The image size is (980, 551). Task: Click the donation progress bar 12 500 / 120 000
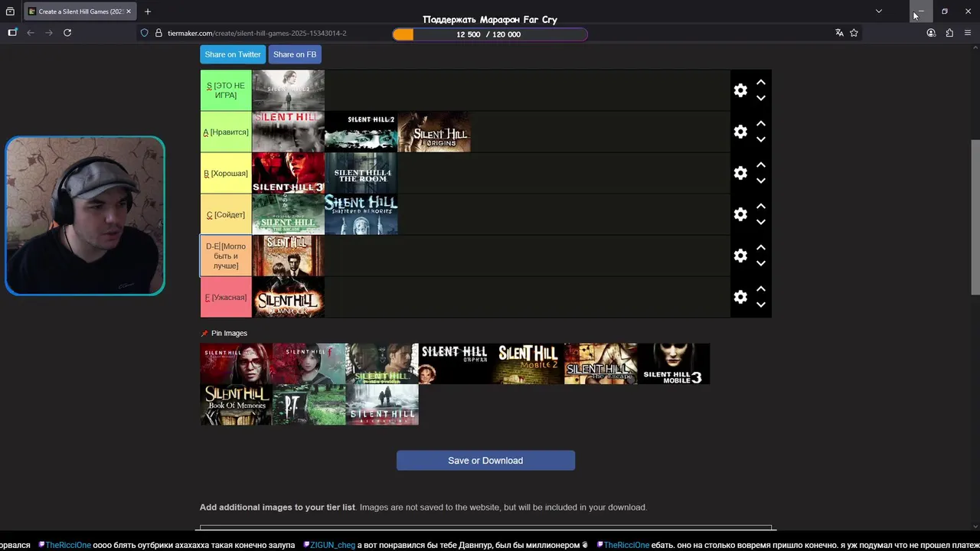489,34
